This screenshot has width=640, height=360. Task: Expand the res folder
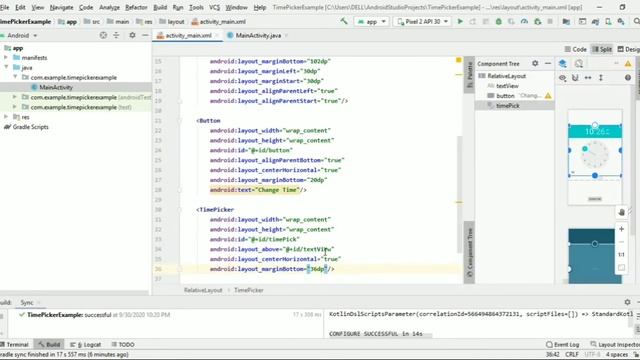click(6, 117)
